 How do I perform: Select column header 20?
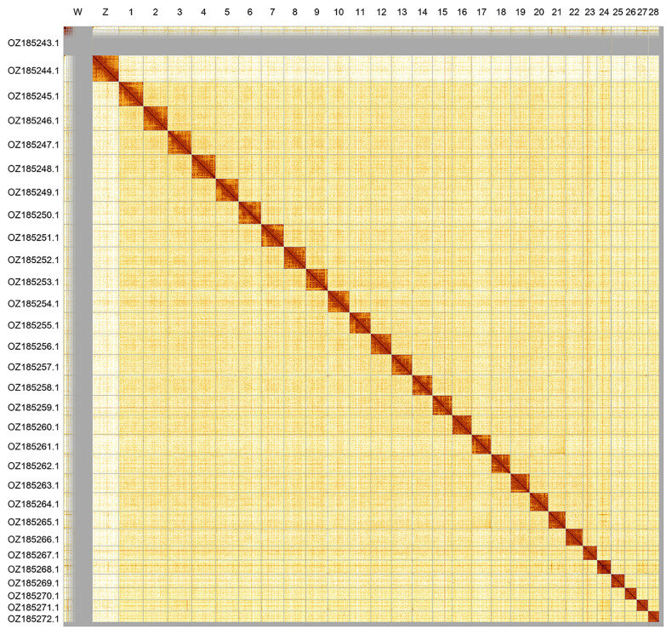pos(538,12)
